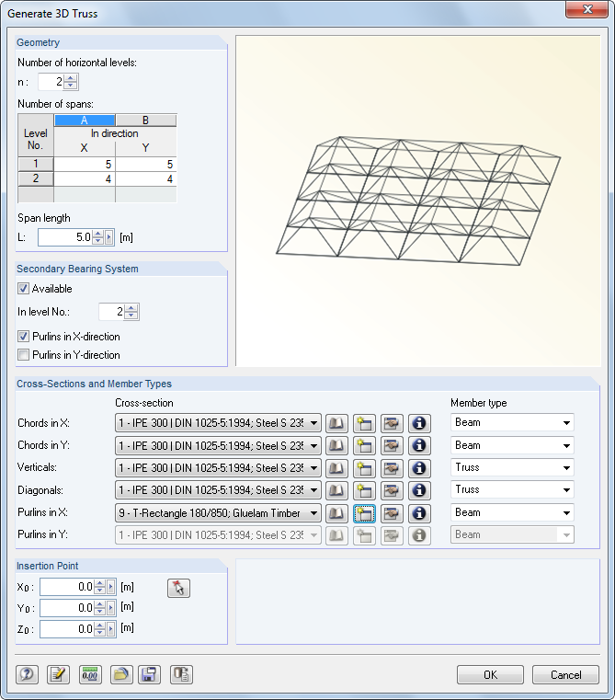Open span length L arrow menu button
The height and width of the screenshot is (700, 615).
pyautogui.click(x=108, y=237)
